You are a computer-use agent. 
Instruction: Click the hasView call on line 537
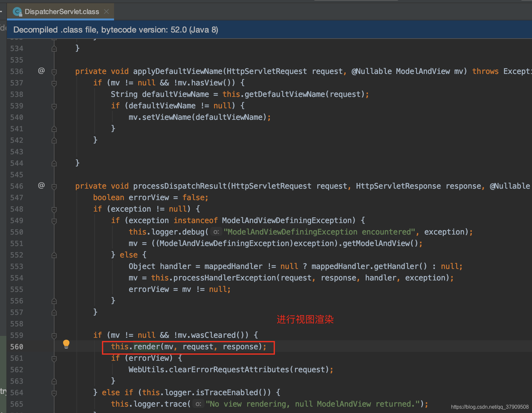(206, 83)
